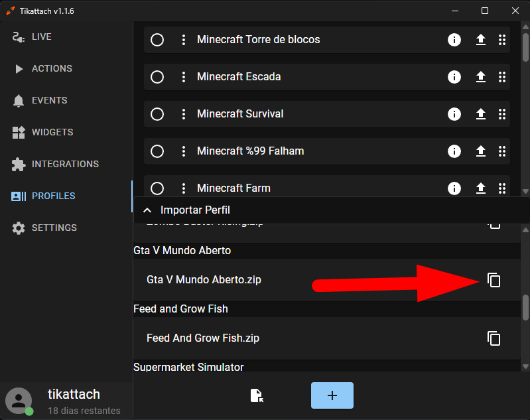This screenshot has height=420, width=530.
Task: Show info for Minecraft %99 Falham
Action: click(454, 151)
